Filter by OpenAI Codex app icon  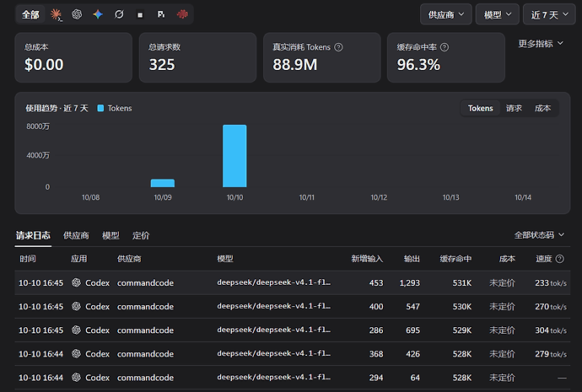click(x=77, y=14)
